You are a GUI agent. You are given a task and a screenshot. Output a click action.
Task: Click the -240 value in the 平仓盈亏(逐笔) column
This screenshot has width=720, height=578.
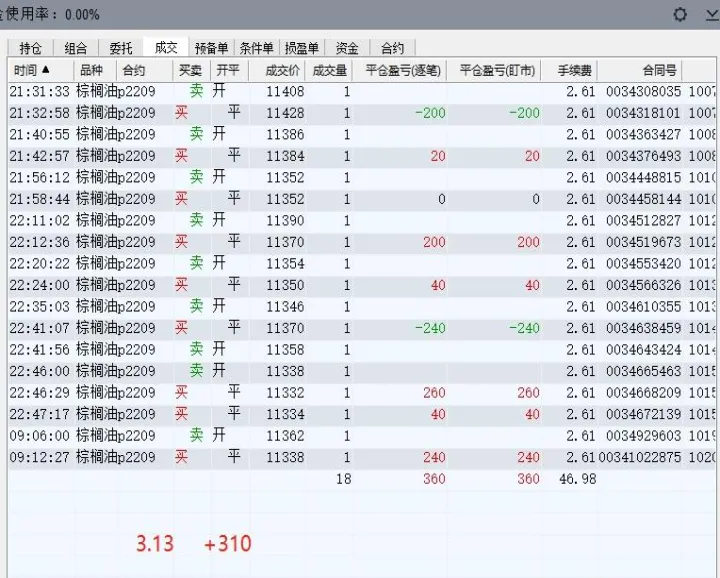[430, 328]
